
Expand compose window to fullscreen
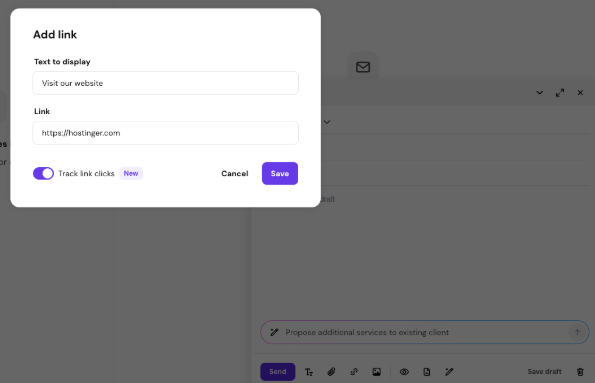tap(560, 93)
